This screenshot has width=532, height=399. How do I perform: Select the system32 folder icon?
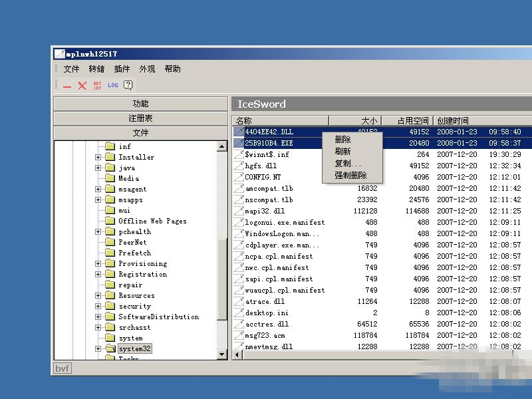(110, 348)
